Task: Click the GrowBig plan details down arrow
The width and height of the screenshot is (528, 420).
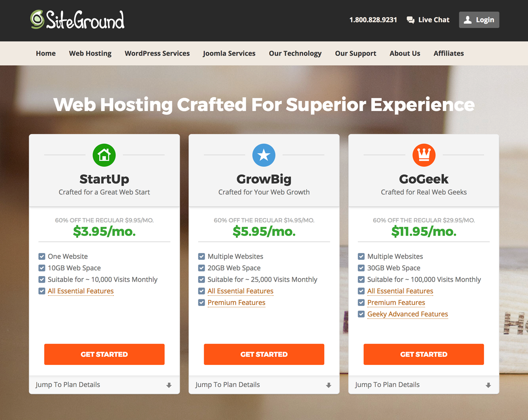Action: 329,385
